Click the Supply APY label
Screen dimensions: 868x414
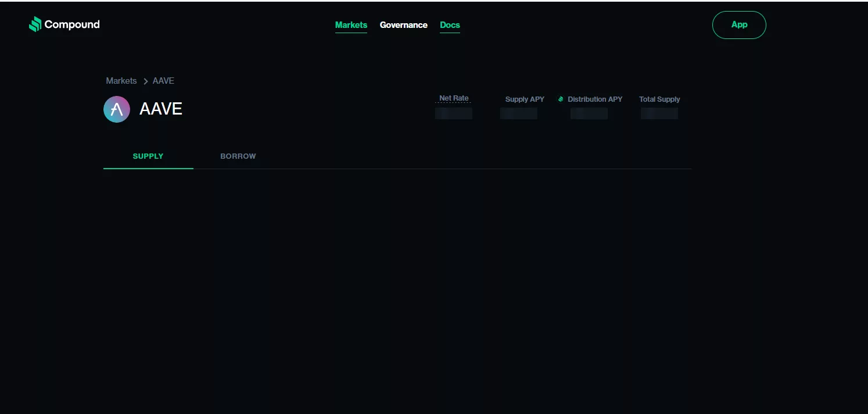525,99
